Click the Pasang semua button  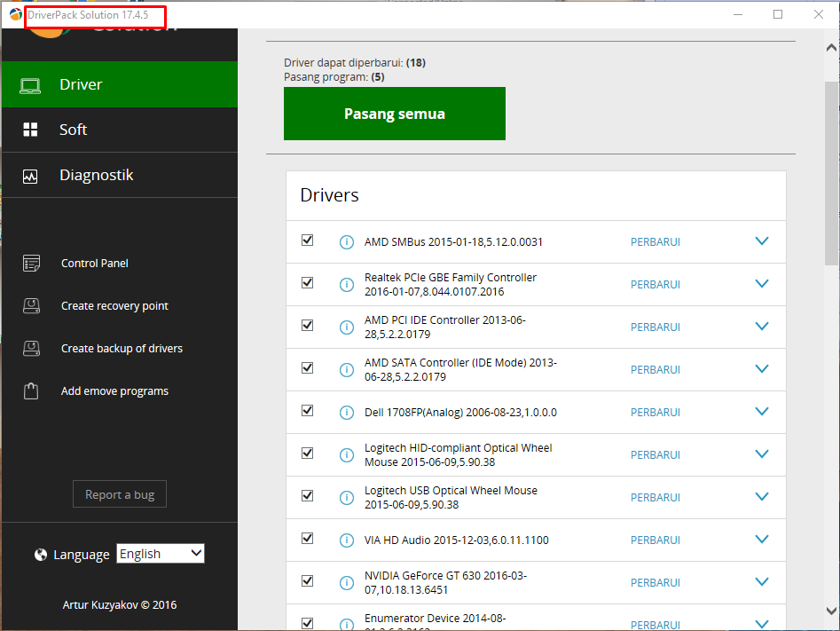pos(395,114)
